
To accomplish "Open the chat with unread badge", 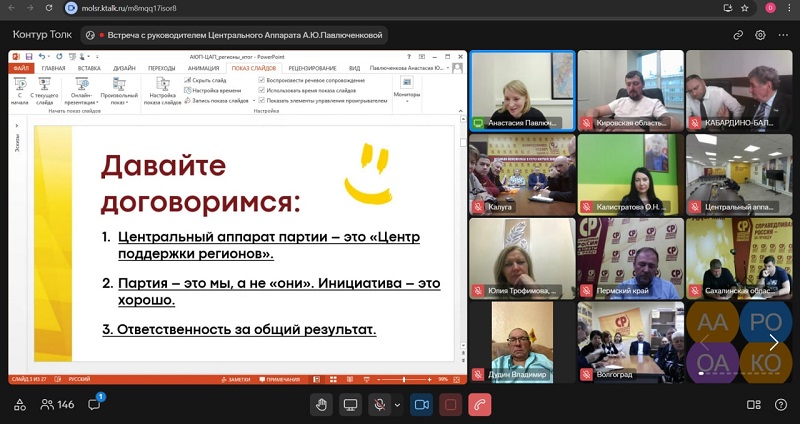I will (x=95, y=405).
